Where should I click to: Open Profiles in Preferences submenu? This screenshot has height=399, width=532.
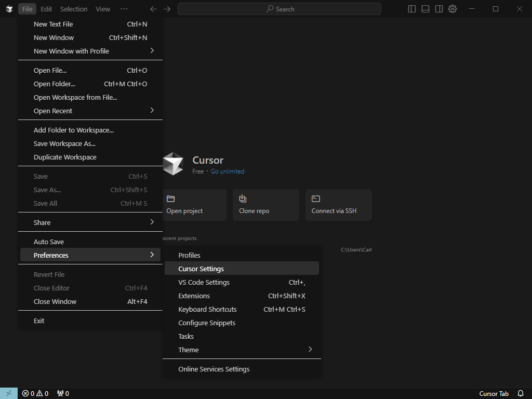click(242, 255)
